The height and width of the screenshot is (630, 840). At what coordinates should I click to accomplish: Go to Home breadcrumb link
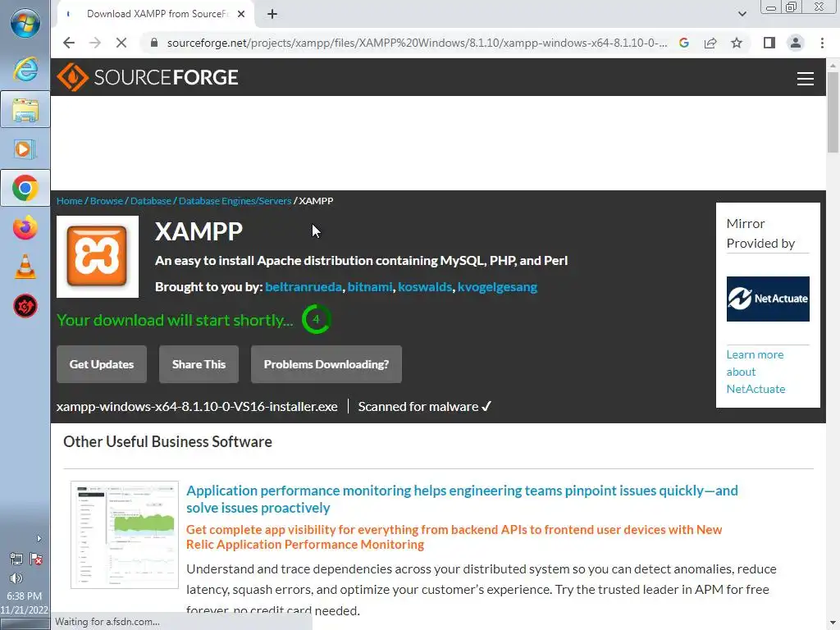coord(70,201)
